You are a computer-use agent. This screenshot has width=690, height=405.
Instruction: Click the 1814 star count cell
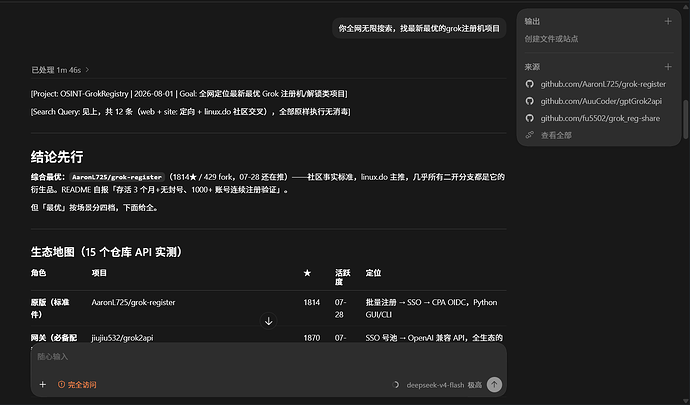[312, 302]
